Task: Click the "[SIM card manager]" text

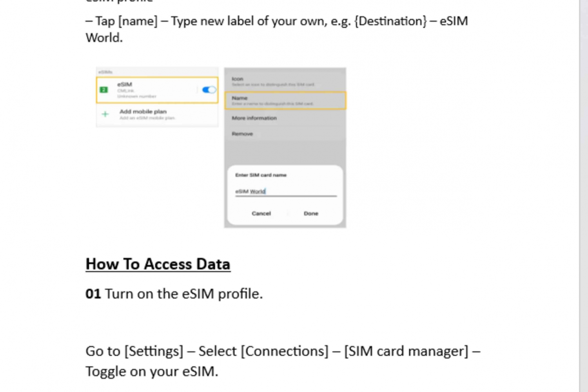Action: [x=406, y=351]
